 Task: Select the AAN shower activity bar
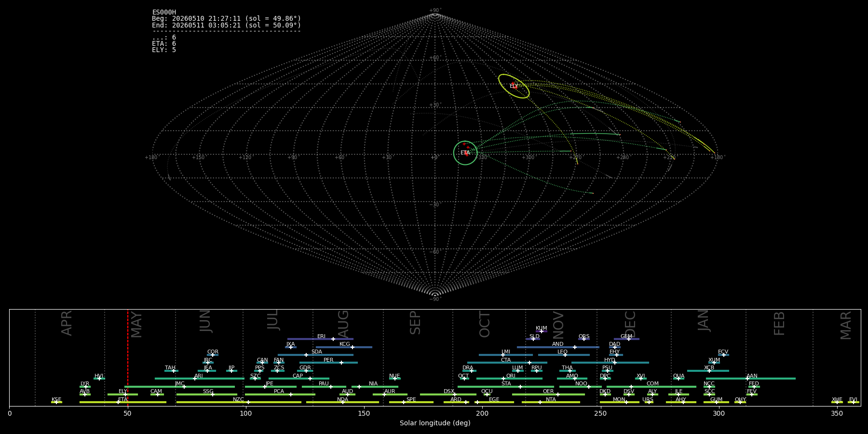coord(750,379)
